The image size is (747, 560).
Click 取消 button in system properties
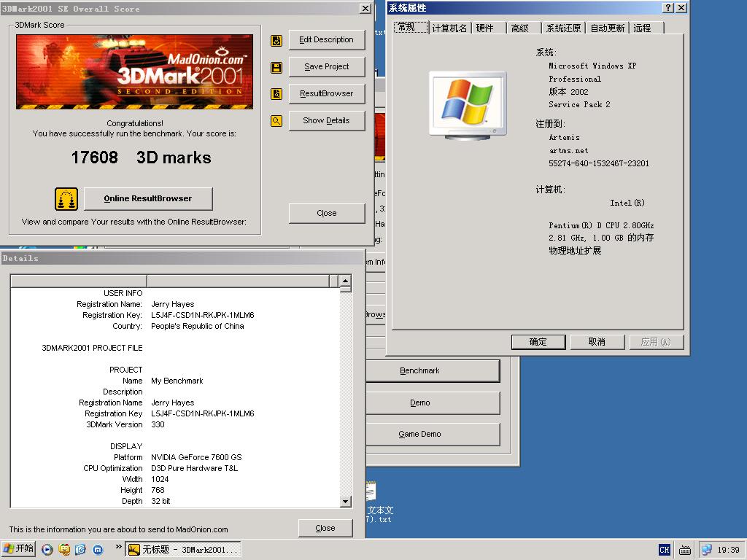coord(597,342)
